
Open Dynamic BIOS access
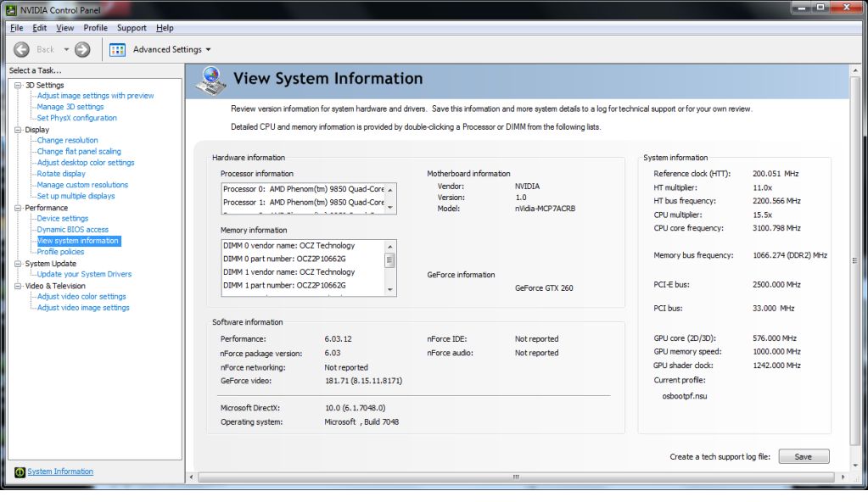coord(72,230)
